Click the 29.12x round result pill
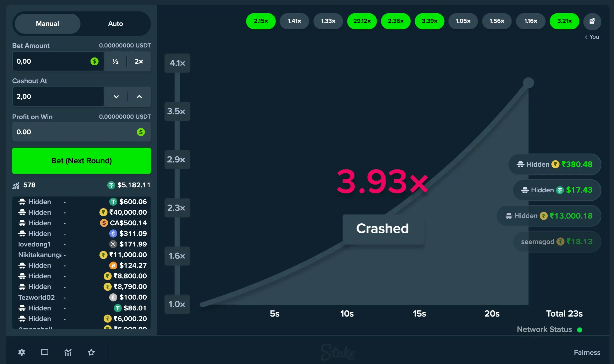The height and width of the screenshot is (364, 614). click(x=362, y=21)
